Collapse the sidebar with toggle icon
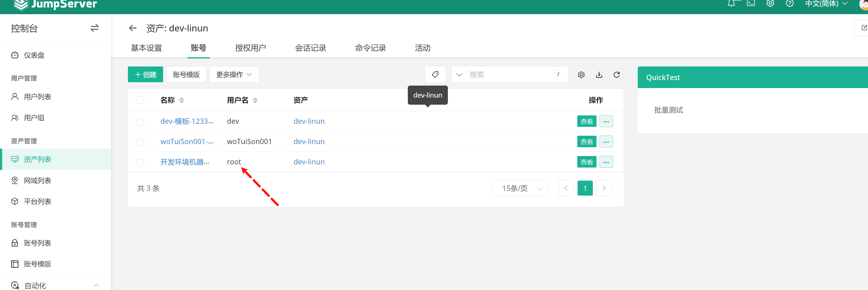 point(94,28)
